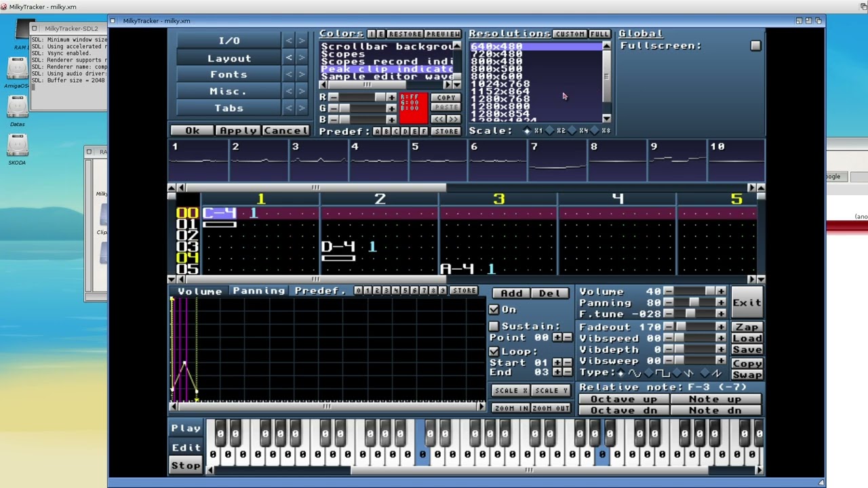Select the X2 scale radio option

tap(550, 131)
